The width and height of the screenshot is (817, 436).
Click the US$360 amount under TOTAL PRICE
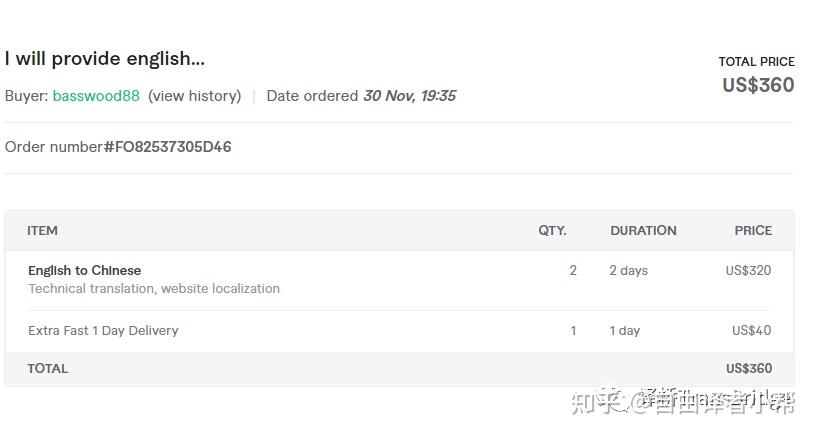[x=758, y=85]
